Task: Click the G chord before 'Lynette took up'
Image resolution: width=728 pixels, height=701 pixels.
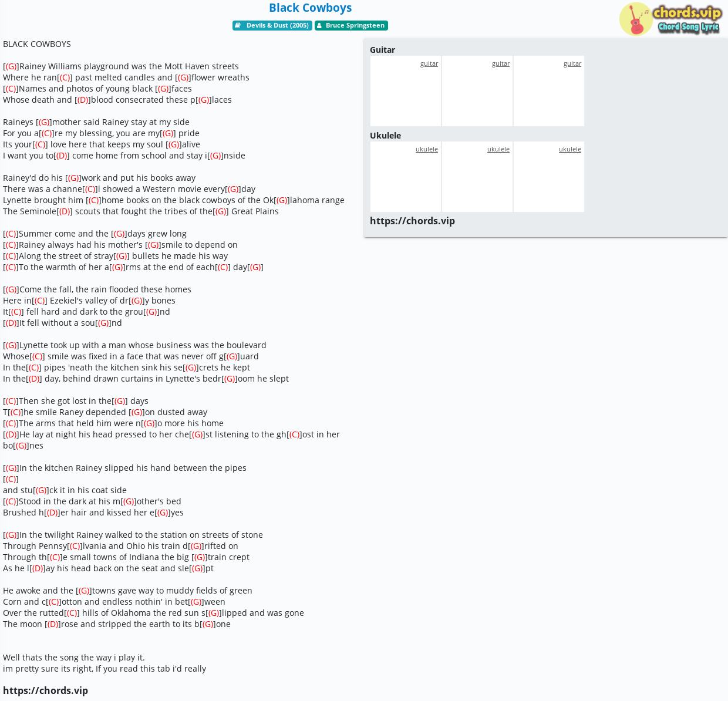Action: [11, 345]
